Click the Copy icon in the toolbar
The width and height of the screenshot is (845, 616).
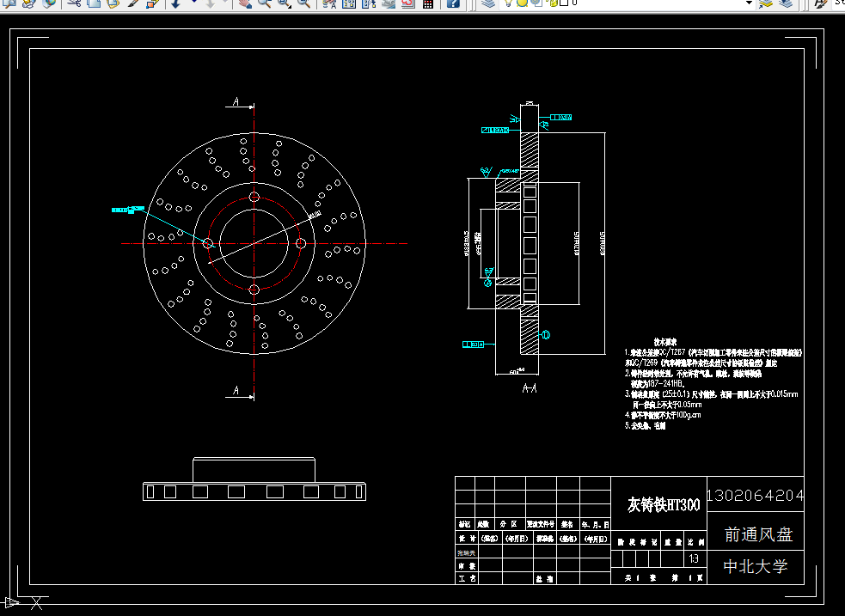click(x=94, y=3)
